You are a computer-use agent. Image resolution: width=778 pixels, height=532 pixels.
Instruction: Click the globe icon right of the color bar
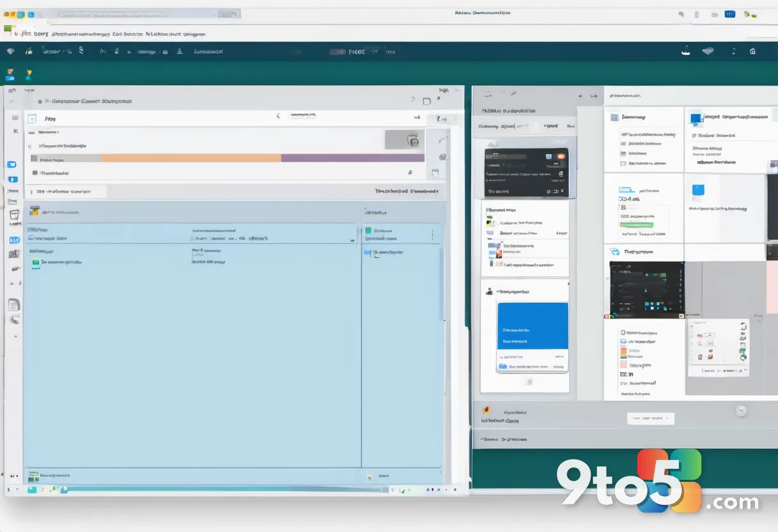[x=442, y=157]
